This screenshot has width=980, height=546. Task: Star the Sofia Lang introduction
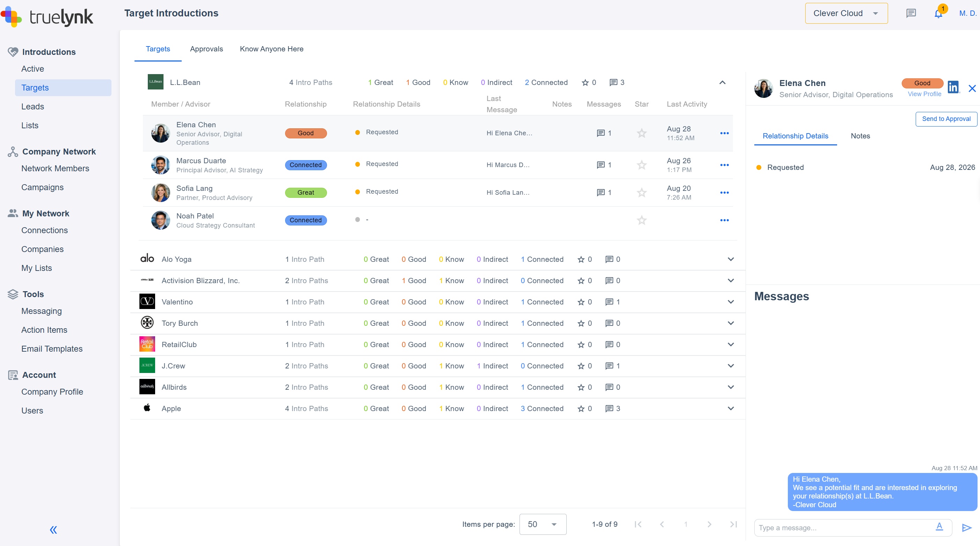coord(642,193)
